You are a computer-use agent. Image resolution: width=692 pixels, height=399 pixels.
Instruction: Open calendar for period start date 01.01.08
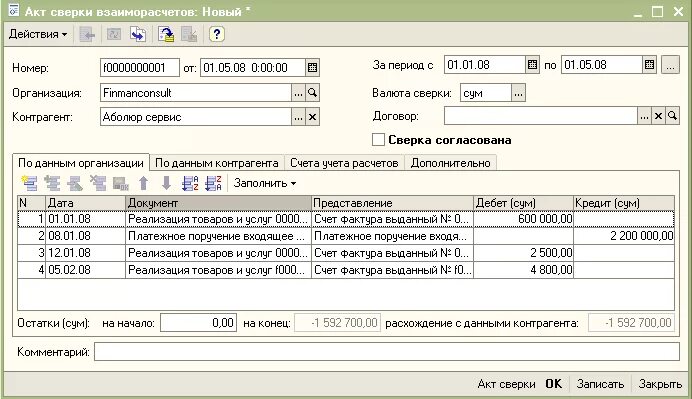click(x=532, y=65)
